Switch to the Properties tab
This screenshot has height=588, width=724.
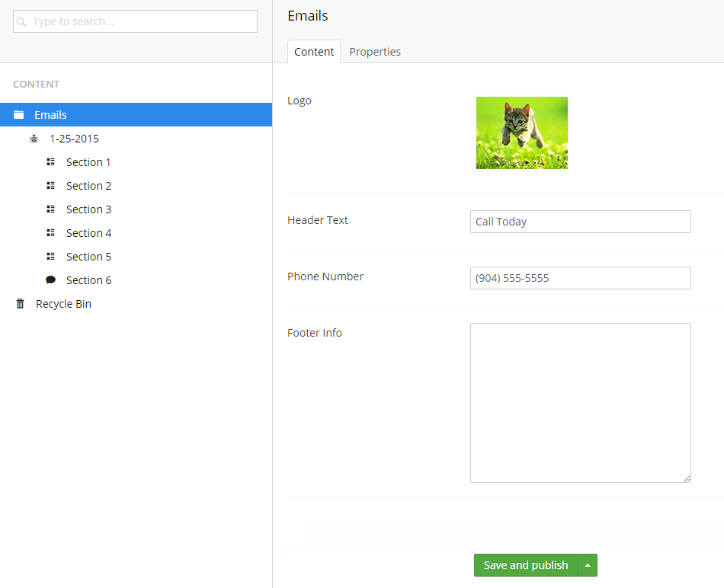point(375,52)
